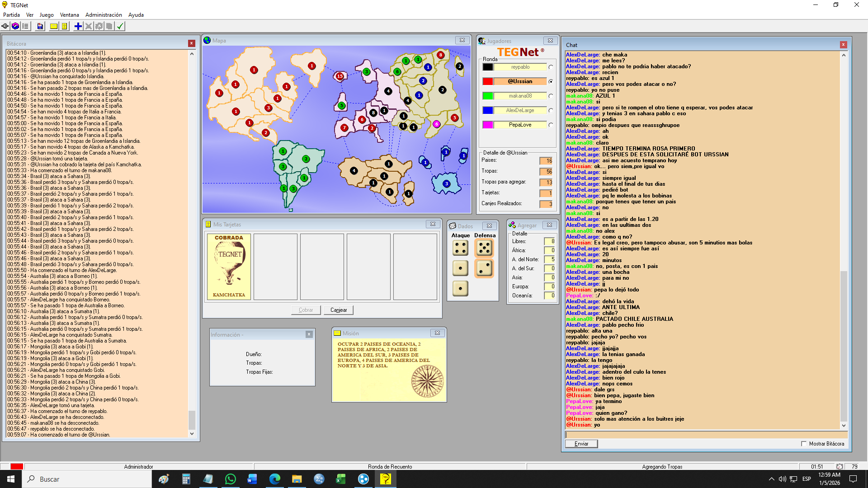Click the chat message input field
Image resolution: width=868 pixels, height=488 pixels.
coord(705,435)
